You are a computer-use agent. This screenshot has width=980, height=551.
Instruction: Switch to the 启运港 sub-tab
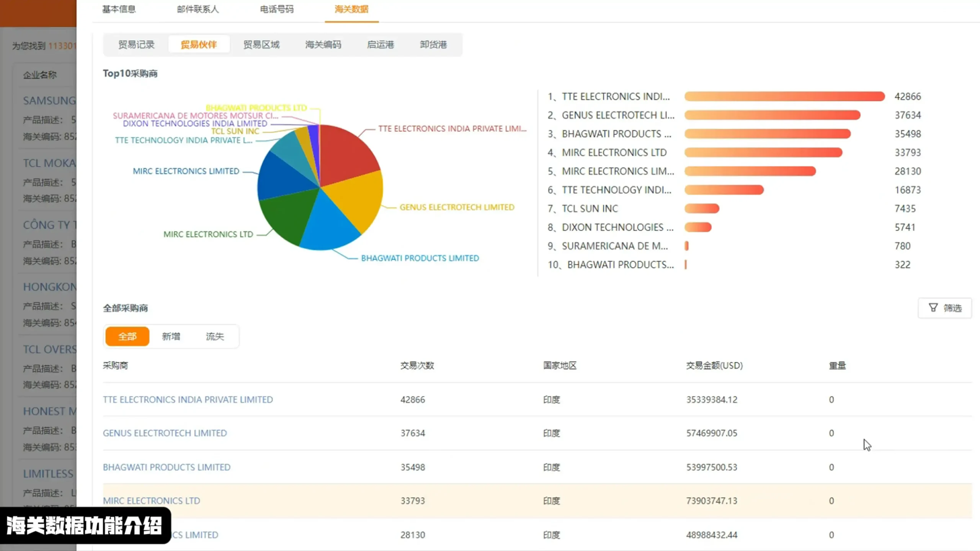point(380,45)
